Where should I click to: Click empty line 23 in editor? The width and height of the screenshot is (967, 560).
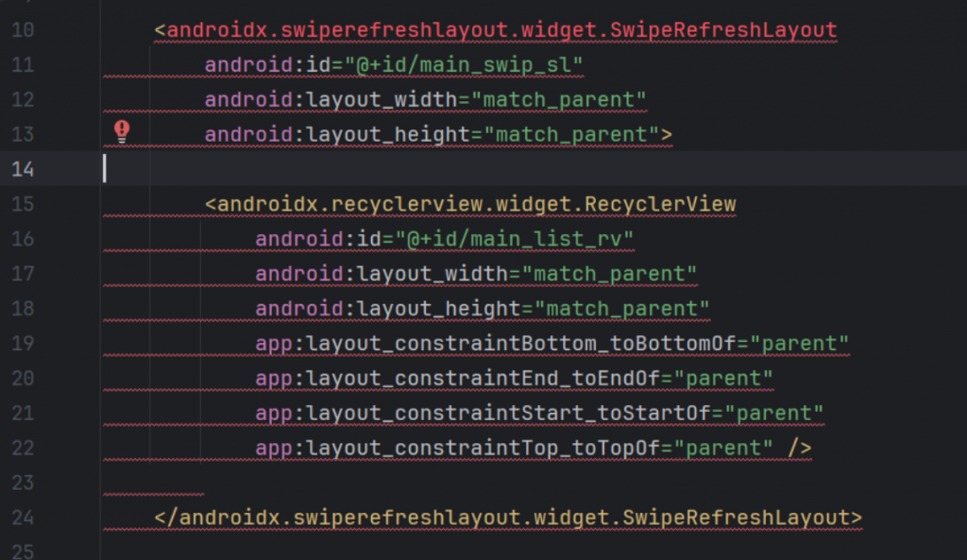(x=534, y=483)
